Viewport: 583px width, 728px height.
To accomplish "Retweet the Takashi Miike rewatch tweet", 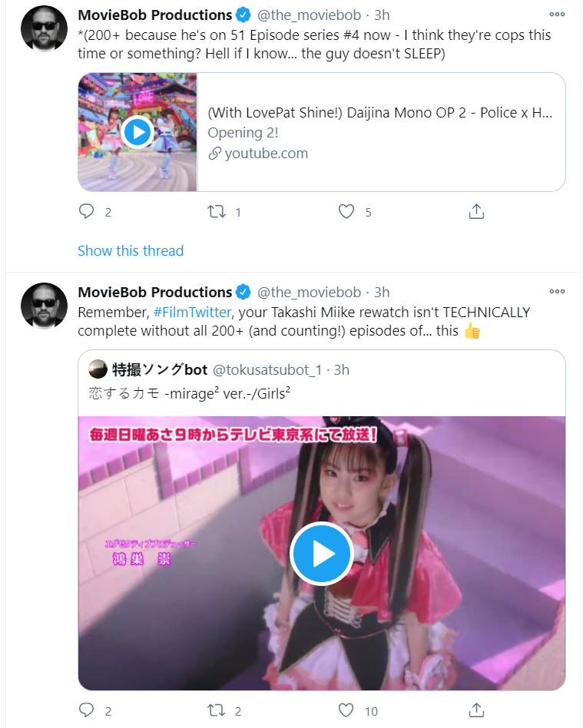I will point(217,710).
